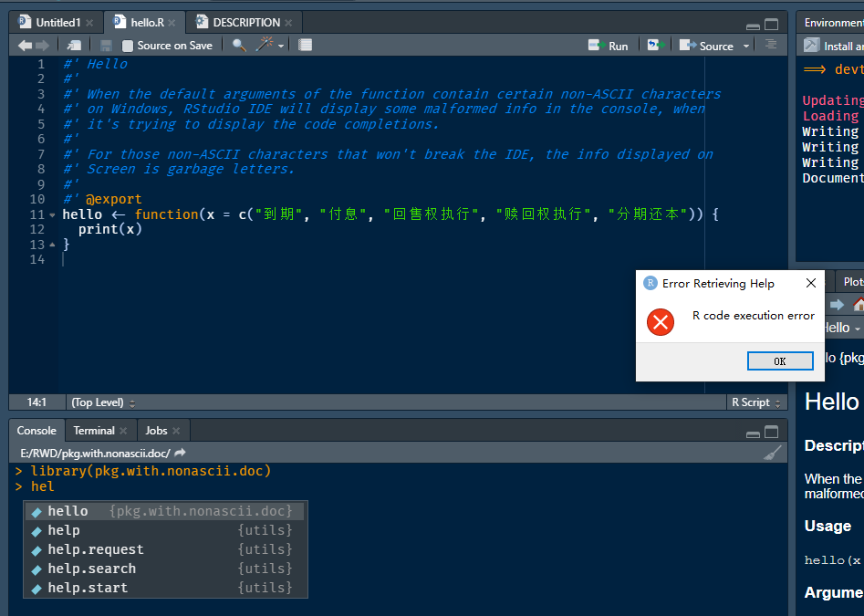
Task: Select the magnifying glass Find/Replace tool
Action: (x=237, y=44)
